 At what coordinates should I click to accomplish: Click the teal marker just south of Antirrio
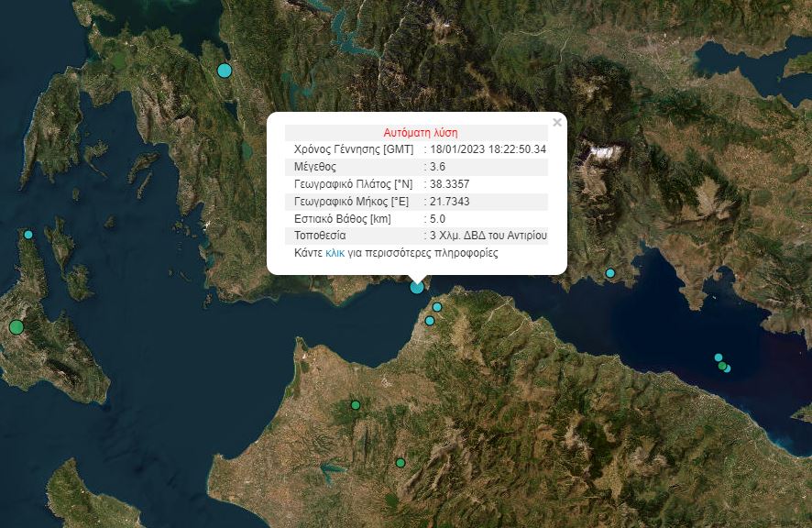pos(437,307)
